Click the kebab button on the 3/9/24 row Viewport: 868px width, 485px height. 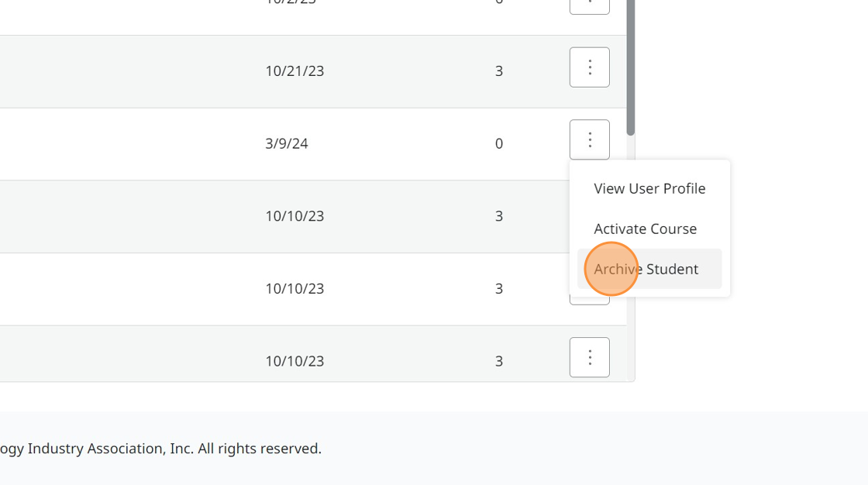589,139
